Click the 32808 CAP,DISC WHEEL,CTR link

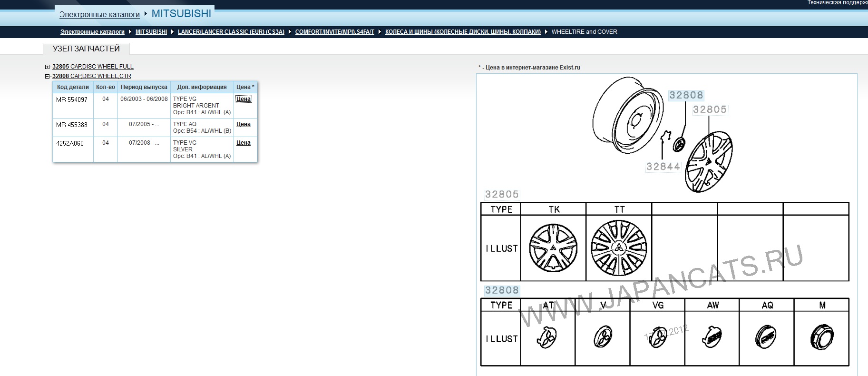(x=92, y=76)
